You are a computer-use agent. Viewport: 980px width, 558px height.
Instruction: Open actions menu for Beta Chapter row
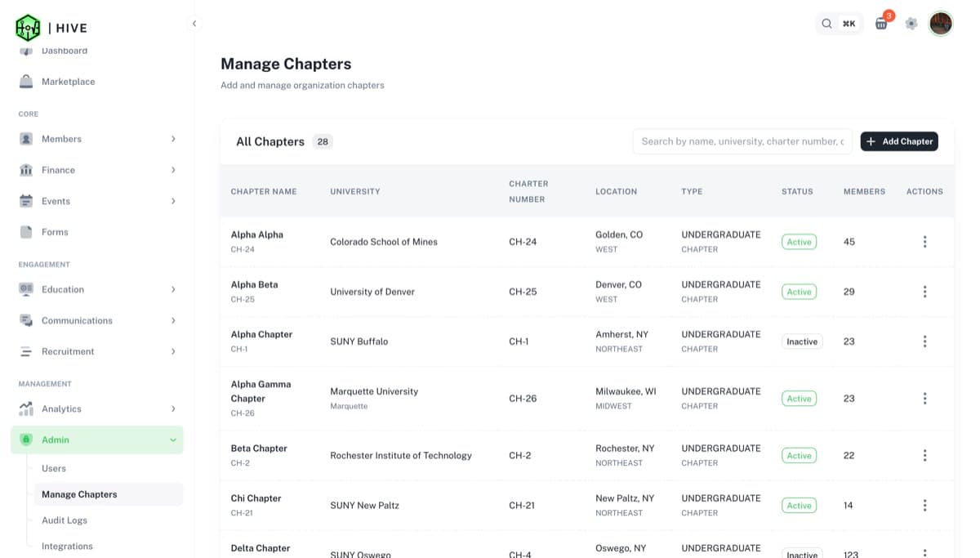pyautogui.click(x=924, y=456)
